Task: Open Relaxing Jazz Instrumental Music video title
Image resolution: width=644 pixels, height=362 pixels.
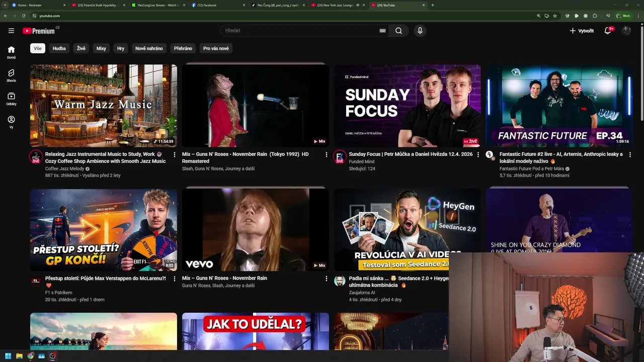Action: click(x=105, y=157)
